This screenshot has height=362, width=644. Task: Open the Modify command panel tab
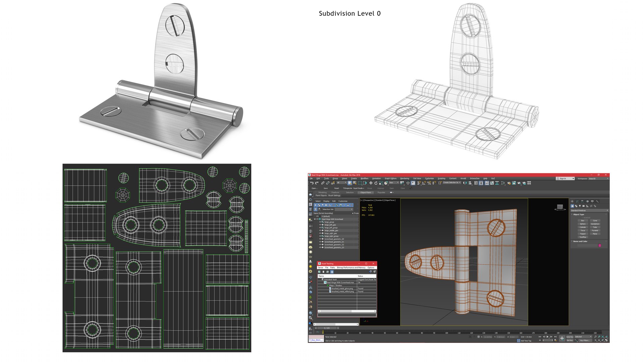(577, 201)
